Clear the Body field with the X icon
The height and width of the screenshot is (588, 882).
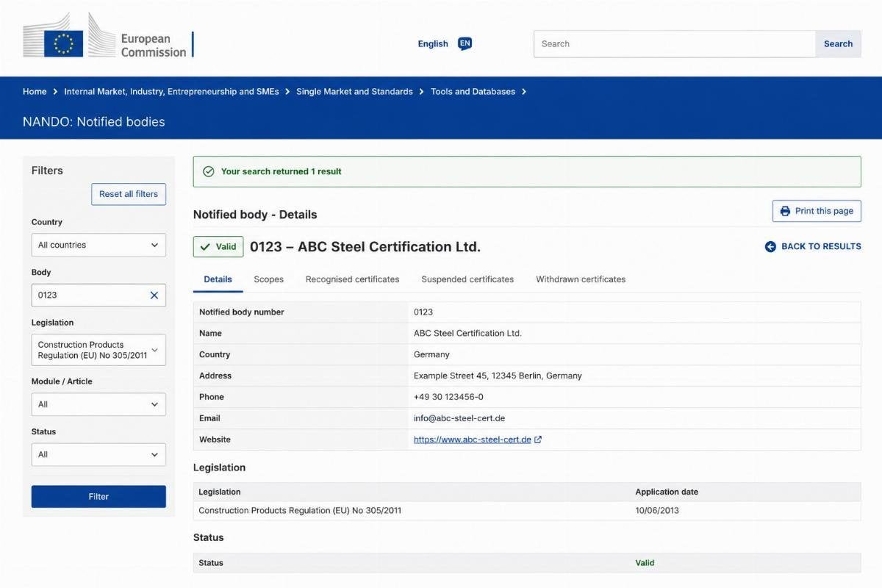coord(154,295)
